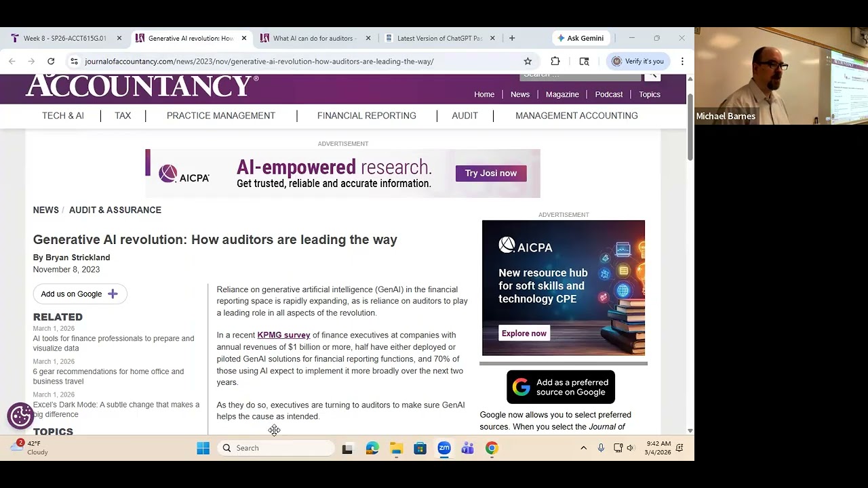Open the MANAGEMENT ACCOUNTING navigation section
The image size is (868, 488).
(576, 116)
